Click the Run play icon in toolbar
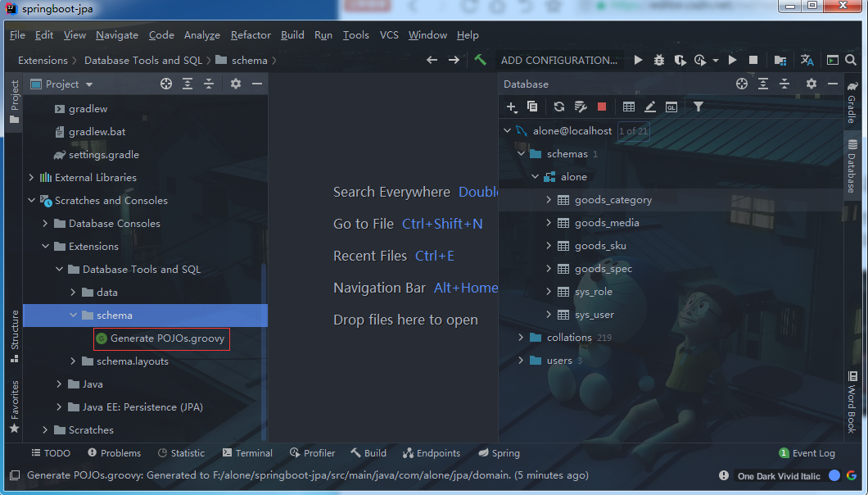Screen dimensions: 868x495 pos(638,60)
